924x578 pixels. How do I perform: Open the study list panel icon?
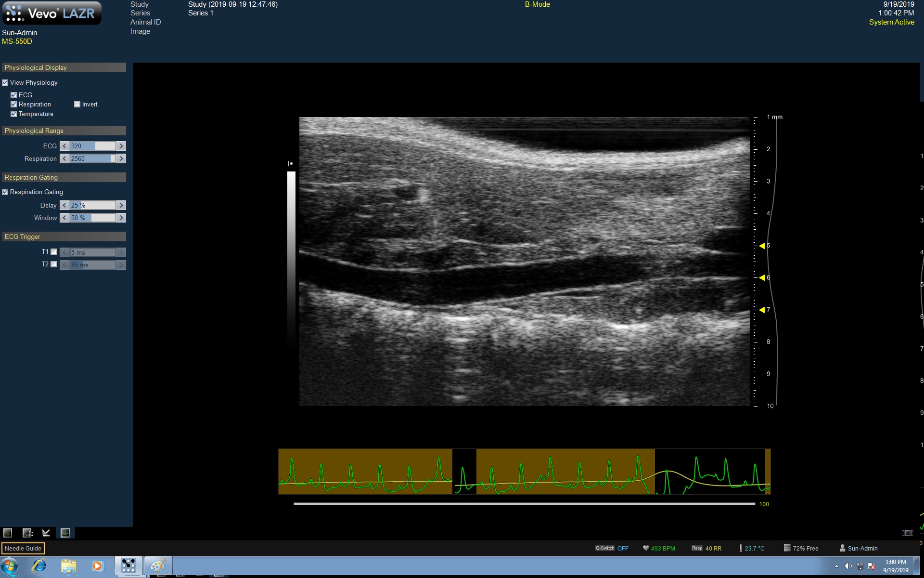point(8,533)
